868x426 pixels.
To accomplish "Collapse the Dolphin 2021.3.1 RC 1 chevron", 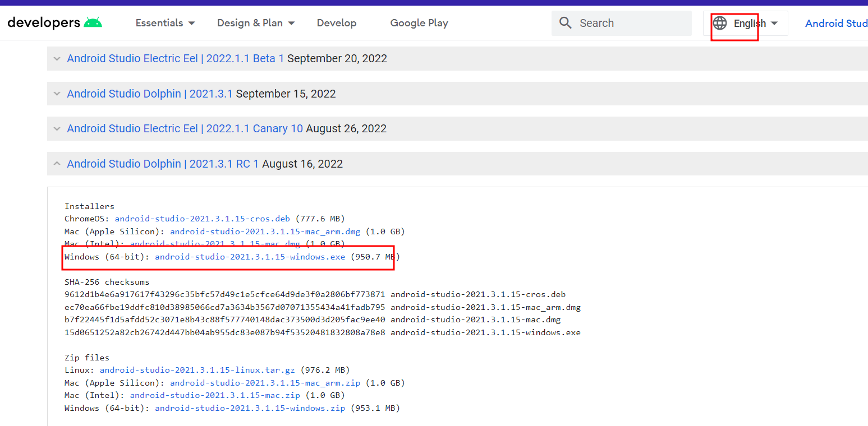I will pos(57,164).
